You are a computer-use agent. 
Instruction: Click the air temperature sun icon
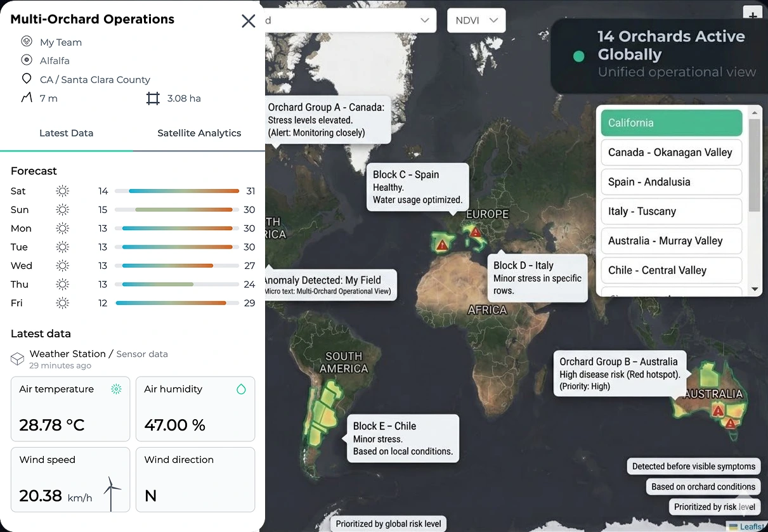pos(116,389)
